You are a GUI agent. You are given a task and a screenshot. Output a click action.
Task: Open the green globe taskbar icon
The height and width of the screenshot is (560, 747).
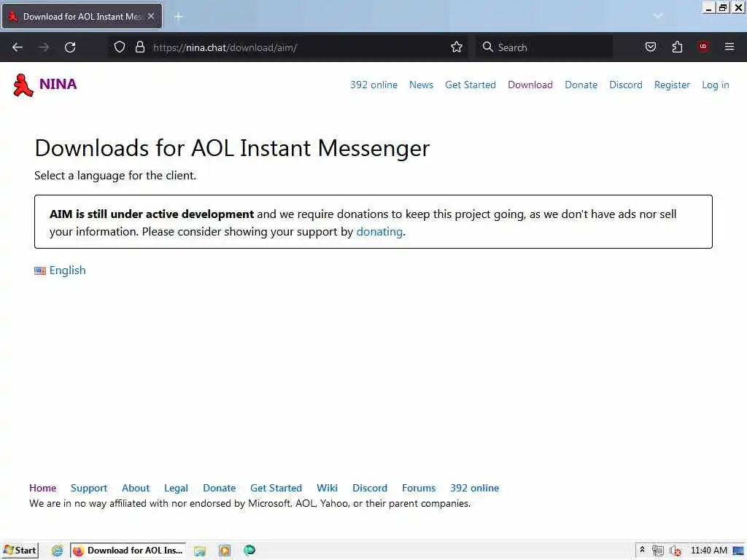[x=249, y=551]
